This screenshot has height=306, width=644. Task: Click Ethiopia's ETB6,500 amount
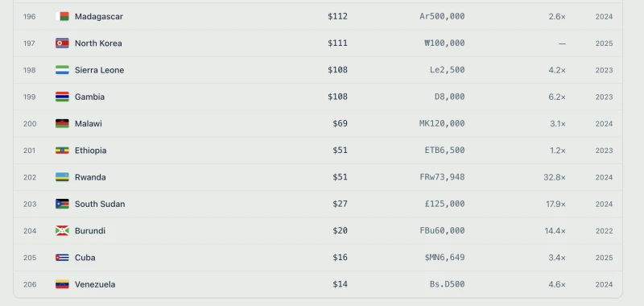point(445,151)
